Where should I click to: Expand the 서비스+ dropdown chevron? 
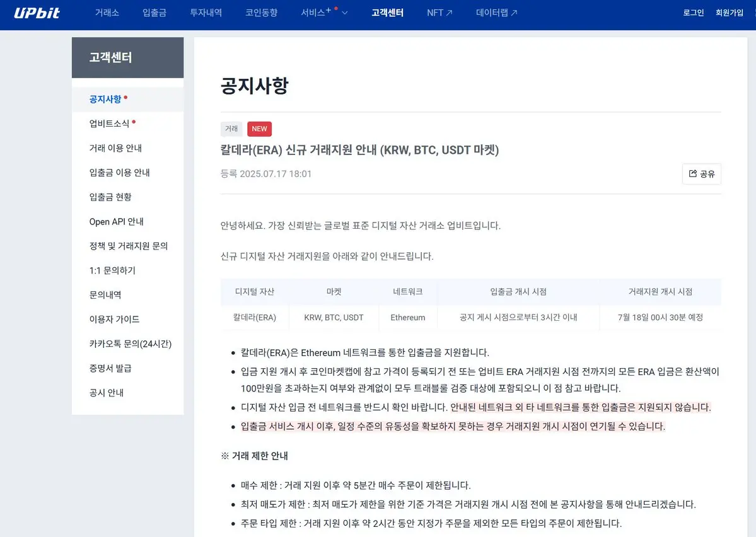[345, 13]
